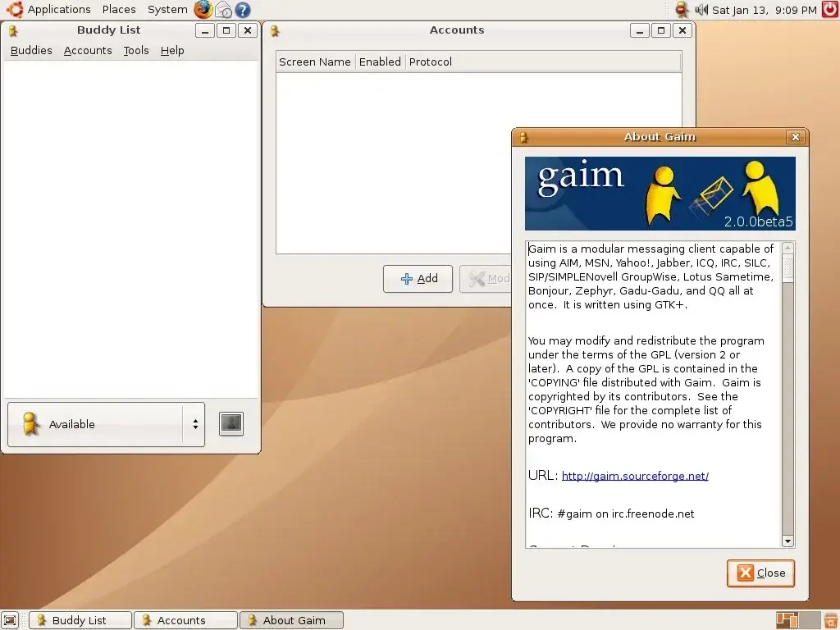Click the workspace switcher in bottom panel
840x630 pixels.
click(x=798, y=620)
